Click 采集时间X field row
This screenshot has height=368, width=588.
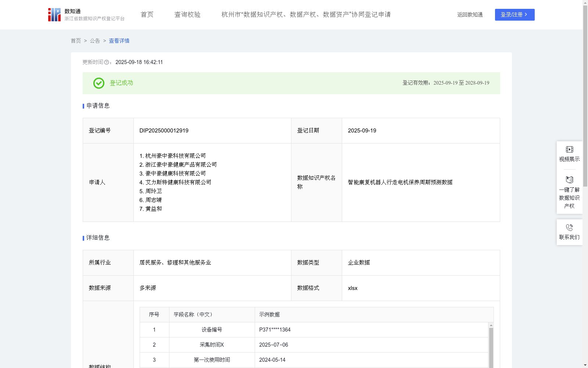click(314, 345)
